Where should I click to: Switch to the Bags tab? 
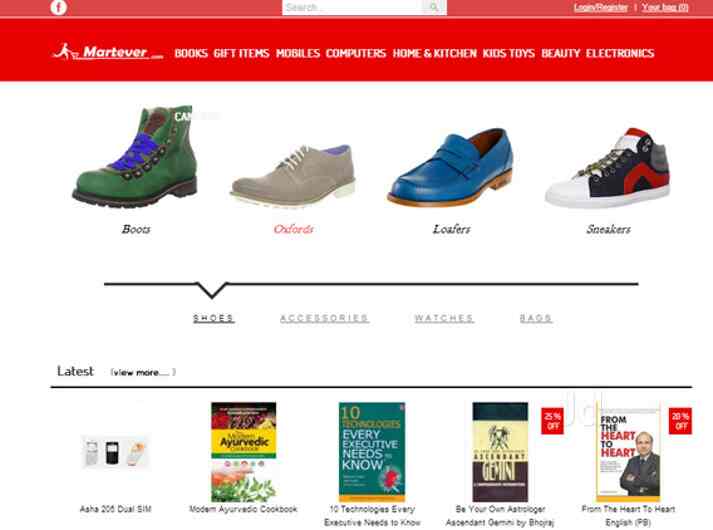[536, 318]
